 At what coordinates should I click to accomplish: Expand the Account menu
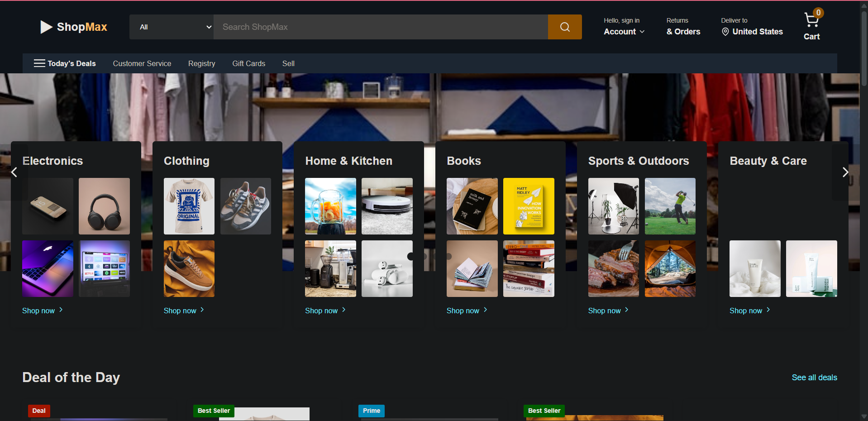pos(624,32)
